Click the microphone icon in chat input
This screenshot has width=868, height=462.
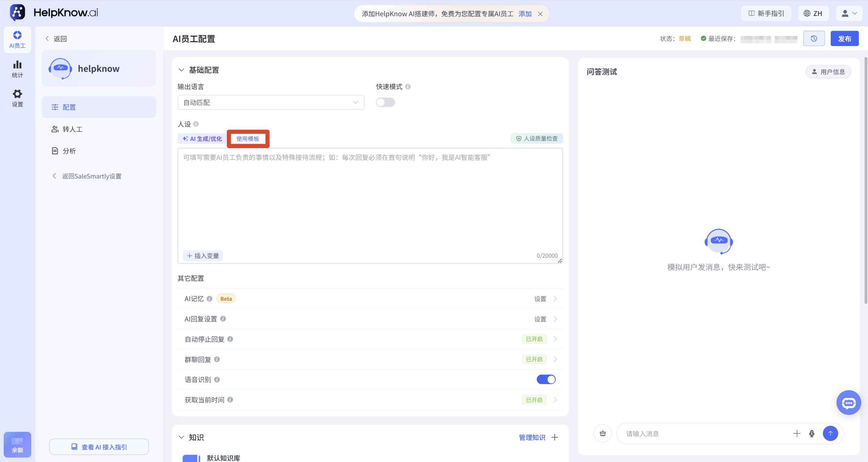click(x=812, y=434)
